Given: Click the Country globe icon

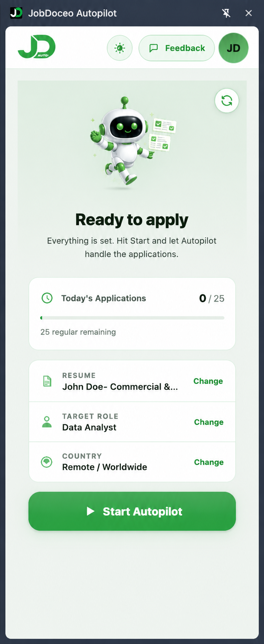Looking at the screenshot, I should click(x=47, y=462).
